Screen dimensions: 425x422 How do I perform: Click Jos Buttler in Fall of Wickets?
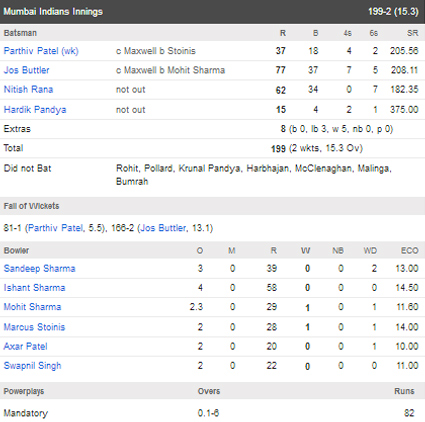(163, 228)
